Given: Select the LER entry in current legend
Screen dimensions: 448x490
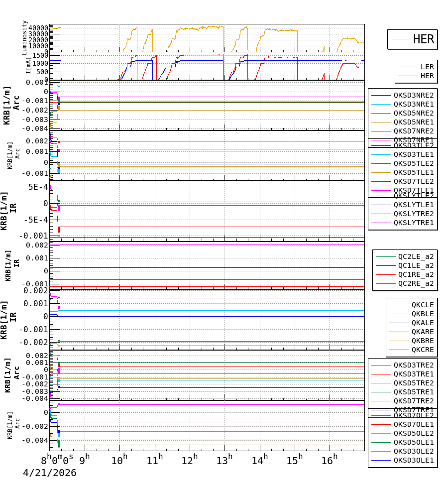Looking at the screenshot, I should coord(427,67).
